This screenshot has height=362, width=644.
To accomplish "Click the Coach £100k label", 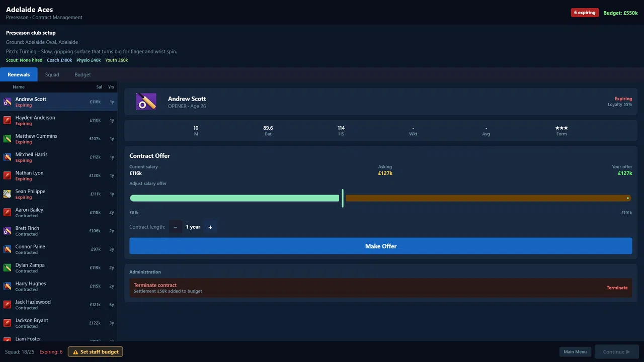I will click(59, 60).
